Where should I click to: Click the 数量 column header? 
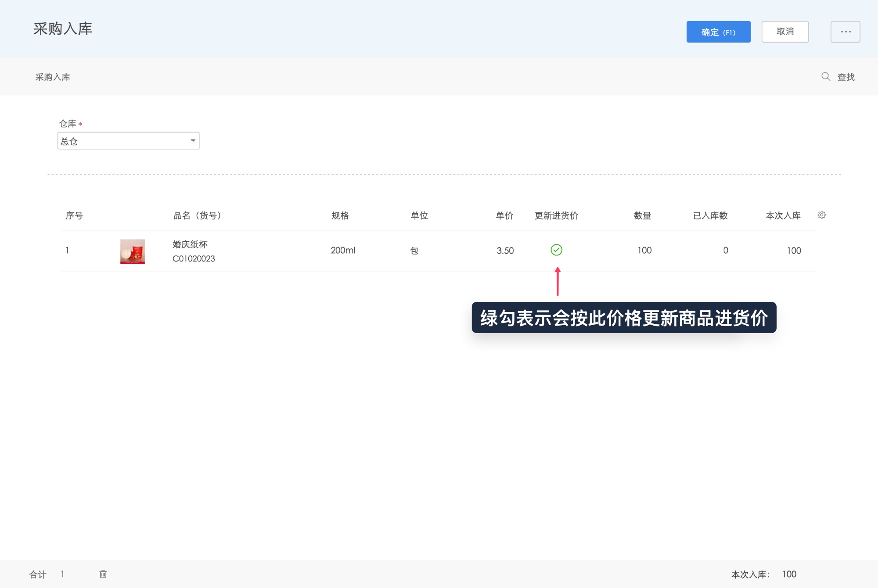click(x=643, y=215)
